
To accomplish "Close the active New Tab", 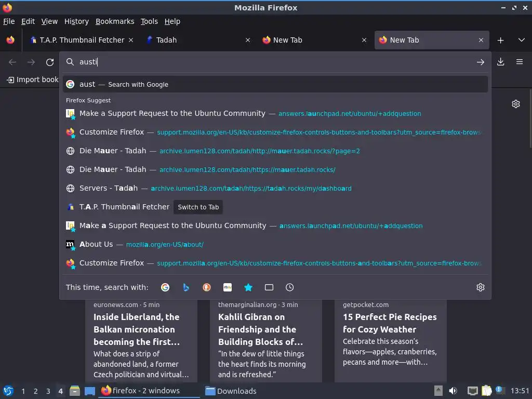I will [x=481, y=40].
